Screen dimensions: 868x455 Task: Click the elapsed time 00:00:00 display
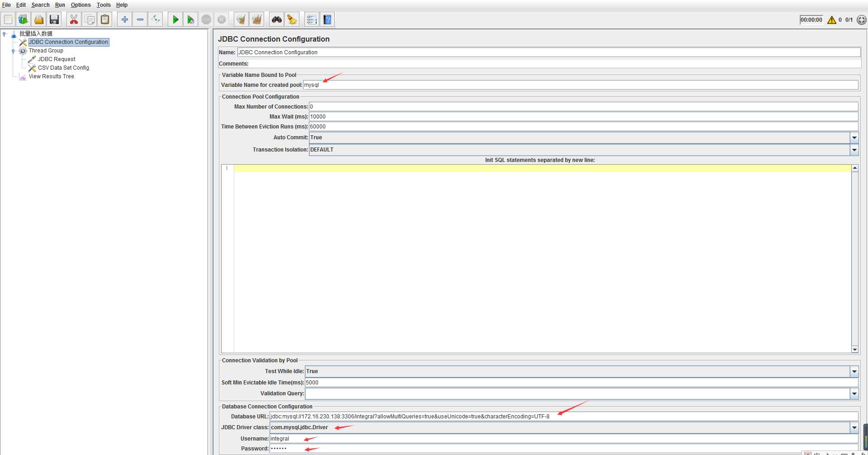pos(811,20)
